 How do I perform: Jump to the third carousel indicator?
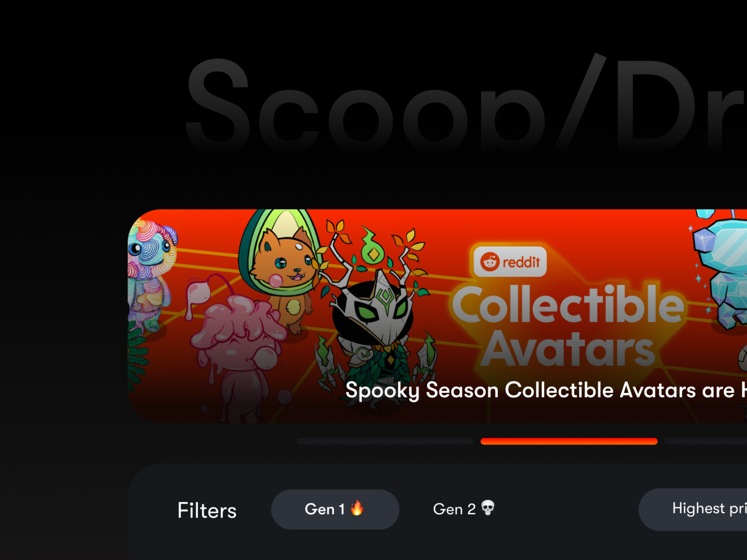(706, 441)
